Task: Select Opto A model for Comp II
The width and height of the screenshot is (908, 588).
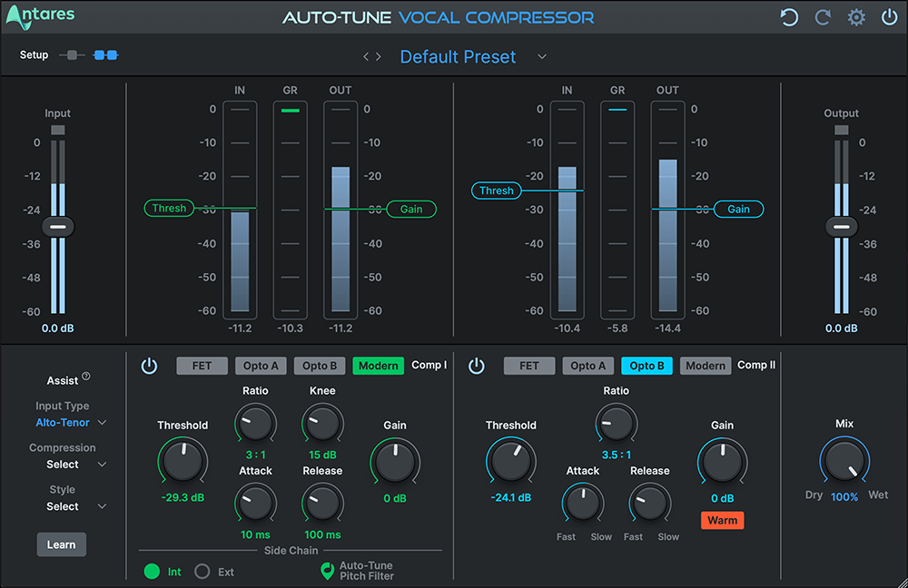Action: [x=587, y=365]
